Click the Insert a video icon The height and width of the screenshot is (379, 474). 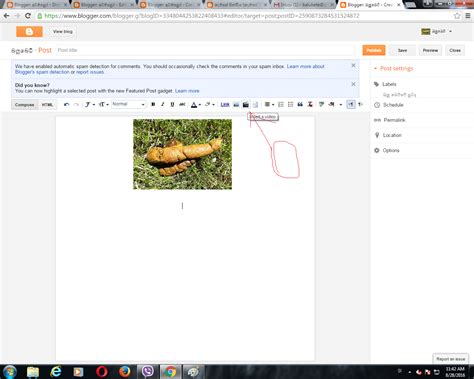tap(246, 105)
